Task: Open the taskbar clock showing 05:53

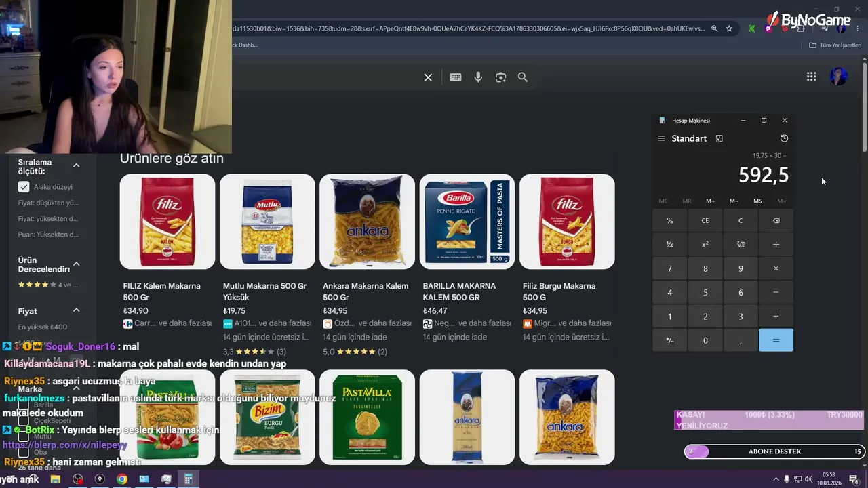Action: pyautogui.click(x=831, y=479)
